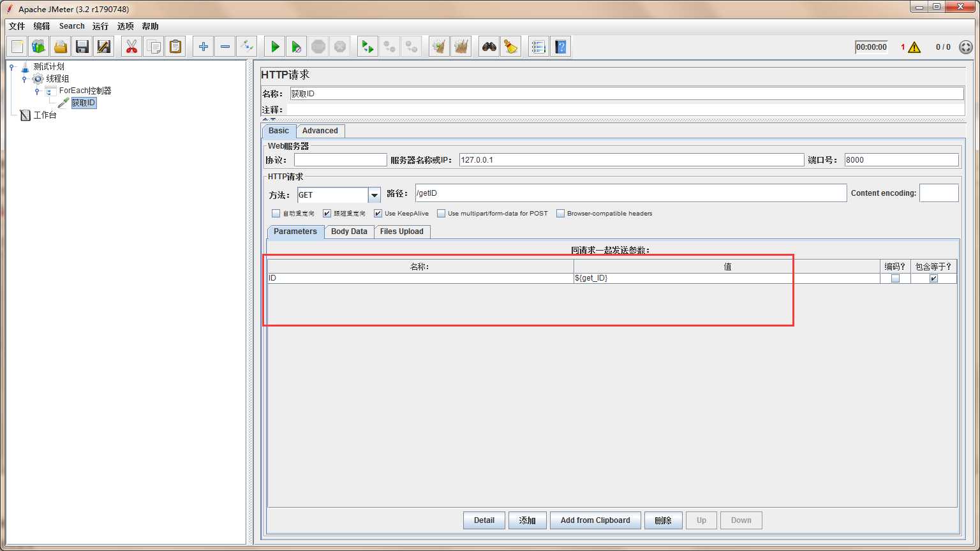
Task: Cut the selected element with scissors
Action: [x=132, y=47]
